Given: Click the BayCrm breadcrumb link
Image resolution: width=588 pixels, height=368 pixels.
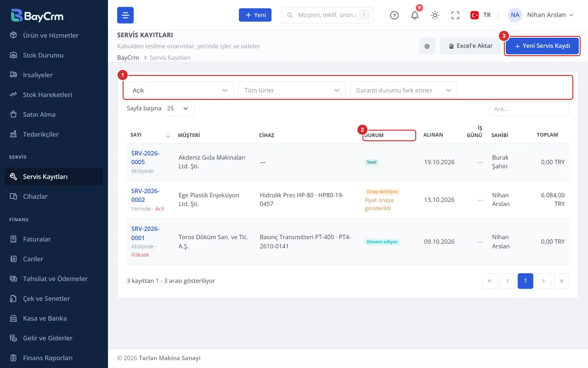Looking at the screenshot, I should pos(128,58).
